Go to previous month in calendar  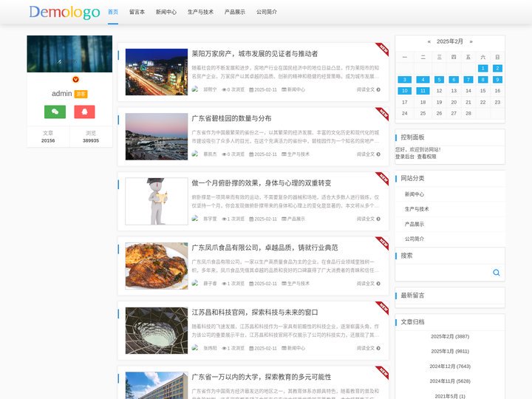[x=429, y=41]
